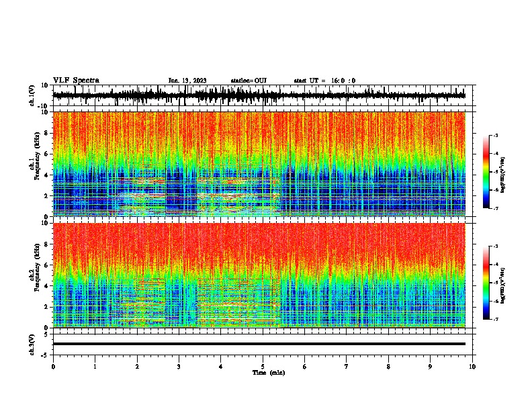The height and width of the screenshot is (411, 532).
Task: Click the "6" tick on ch.2 frequency axis
Action: pos(47,265)
